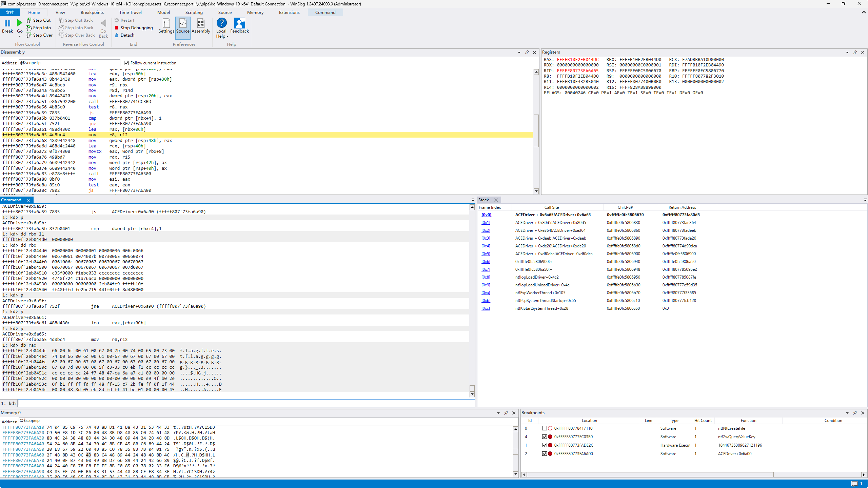Screen dimensions: 868x488
Task: Open Registers panel options dropdown
Action: [847, 53]
